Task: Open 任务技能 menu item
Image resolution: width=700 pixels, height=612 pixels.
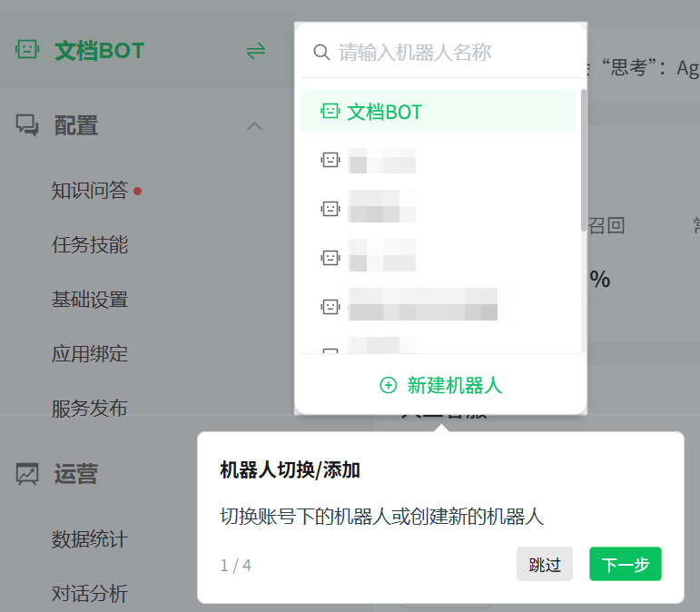Action: coord(90,245)
